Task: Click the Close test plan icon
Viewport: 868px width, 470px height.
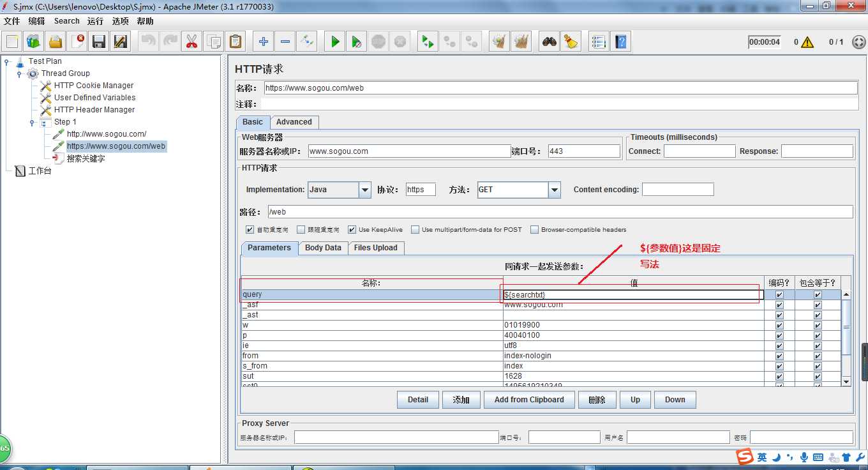Action: [77, 42]
